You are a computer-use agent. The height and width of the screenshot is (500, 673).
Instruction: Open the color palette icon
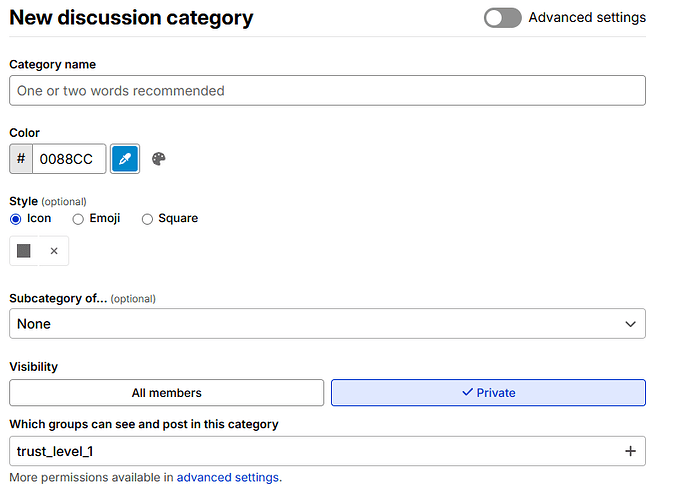(159, 159)
